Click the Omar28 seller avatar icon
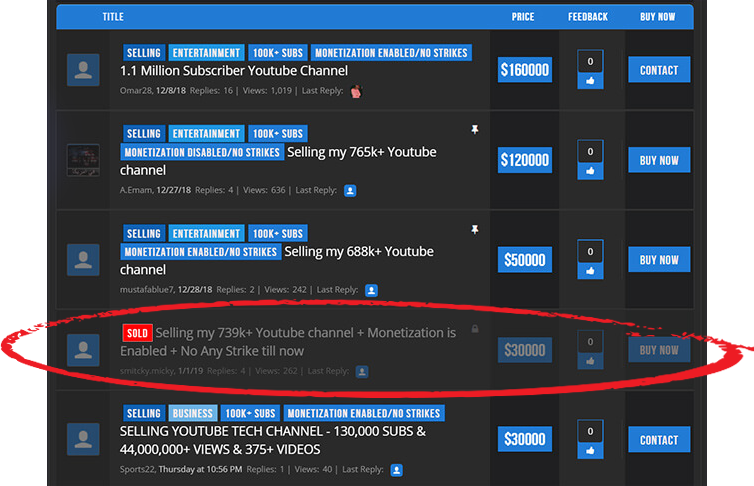The width and height of the screenshot is (754, 486). tap(83, 70)
